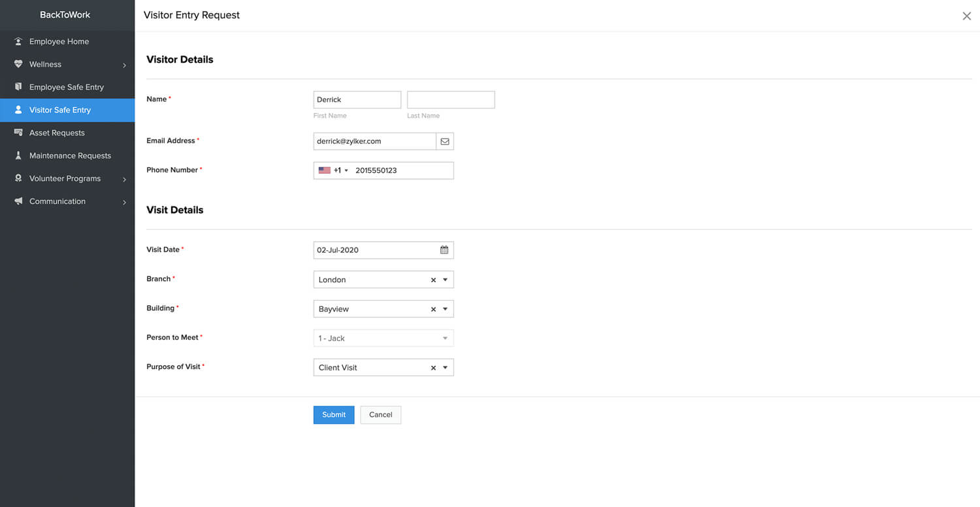Expand the Communication submenu chevron
The image size is (980, 507).
(124, 202)
